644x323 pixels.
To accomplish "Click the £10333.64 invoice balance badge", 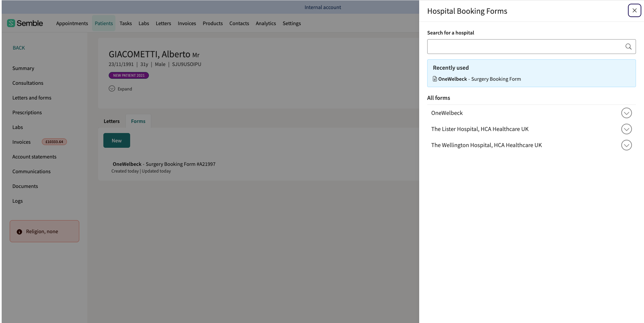I will point(54,142).
